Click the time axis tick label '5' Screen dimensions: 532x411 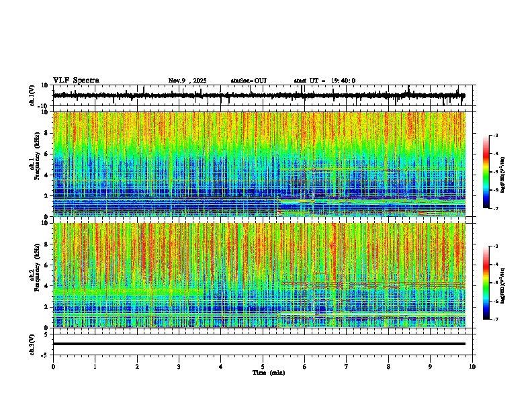point(263,367)
